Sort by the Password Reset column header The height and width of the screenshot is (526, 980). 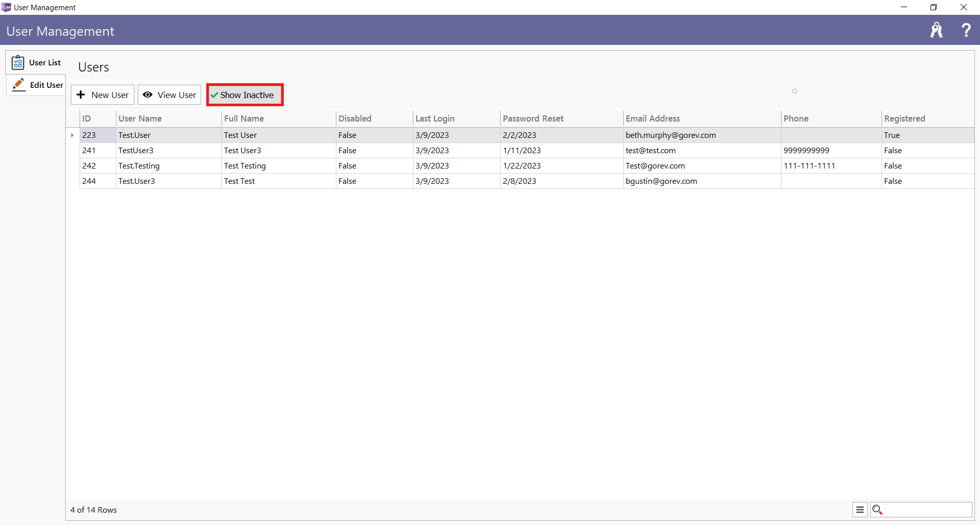pyautogui.click(x=562, y=118)
